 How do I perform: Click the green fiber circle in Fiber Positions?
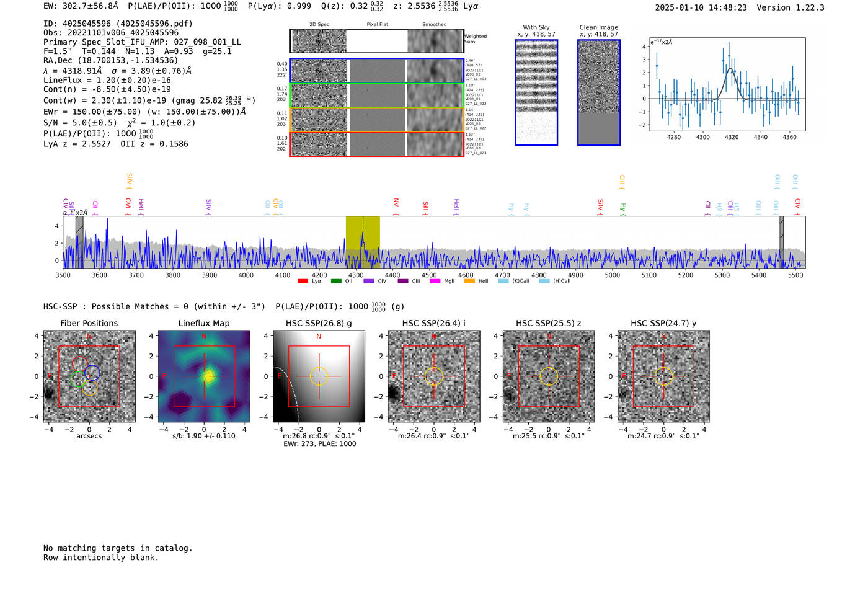(x=78, y=380)
